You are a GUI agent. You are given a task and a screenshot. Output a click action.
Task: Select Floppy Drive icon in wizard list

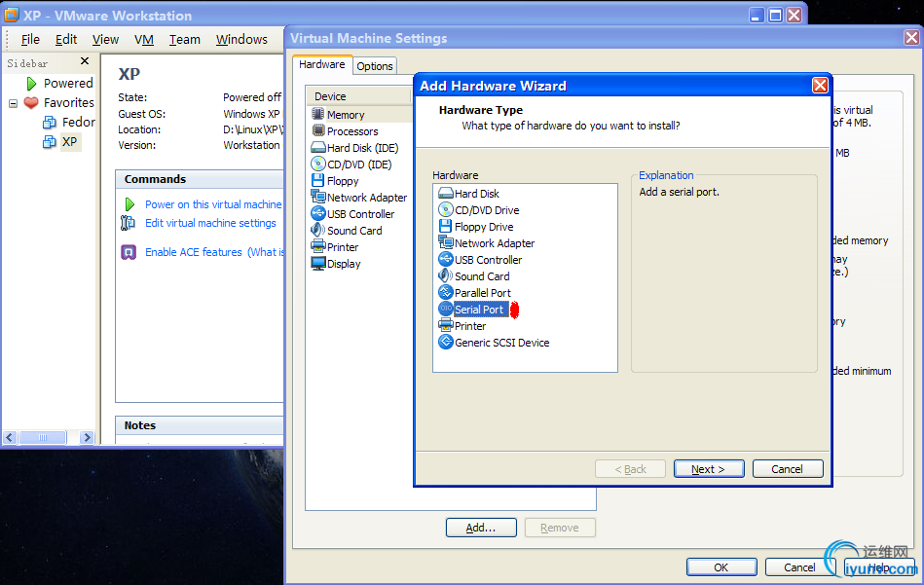point(446,226)
